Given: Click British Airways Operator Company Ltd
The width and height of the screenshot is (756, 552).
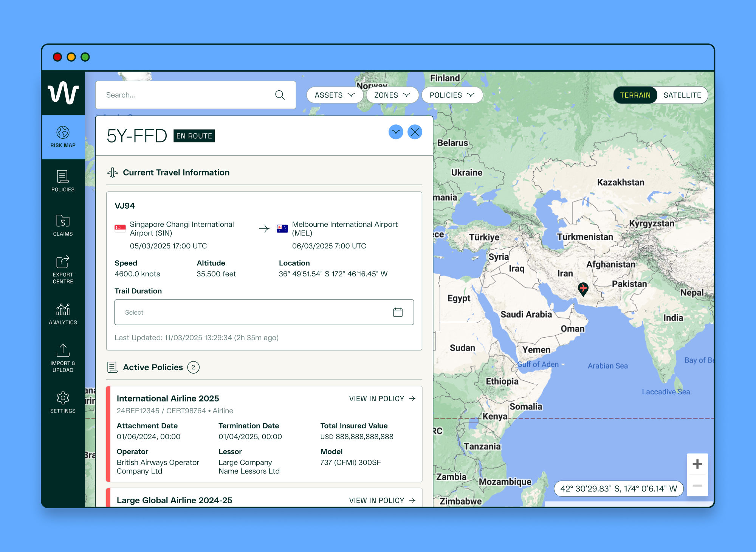Looking at the screenshot, I should [158, 467].
